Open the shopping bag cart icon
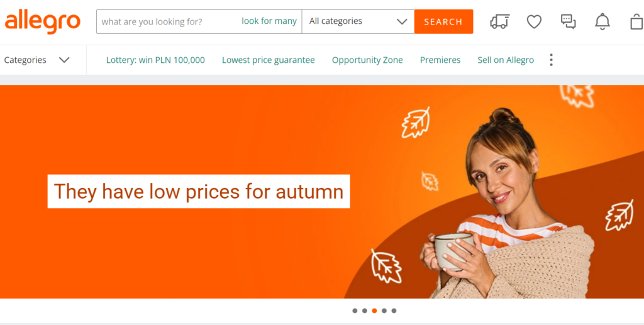Viewport: 644px width, 325px height. tap(637, 21)
